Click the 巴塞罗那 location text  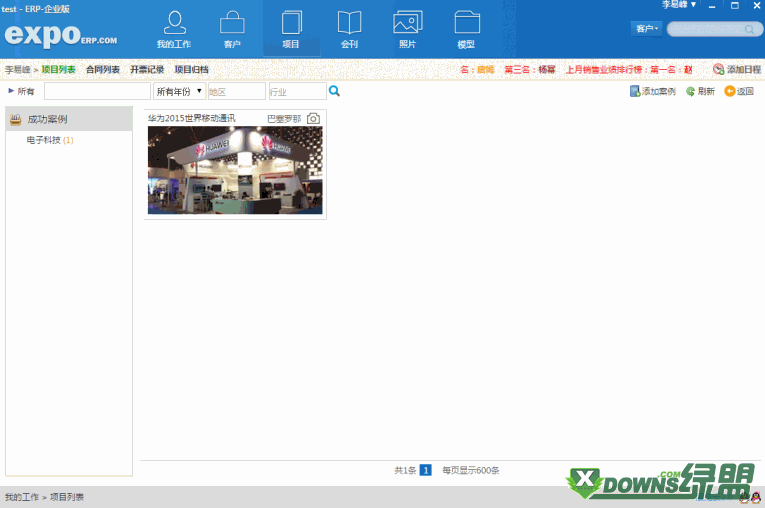284,119
